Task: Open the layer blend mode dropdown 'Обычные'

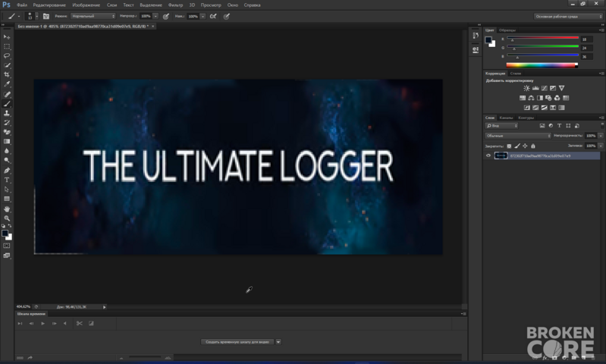Action: (x=518, y=136)
